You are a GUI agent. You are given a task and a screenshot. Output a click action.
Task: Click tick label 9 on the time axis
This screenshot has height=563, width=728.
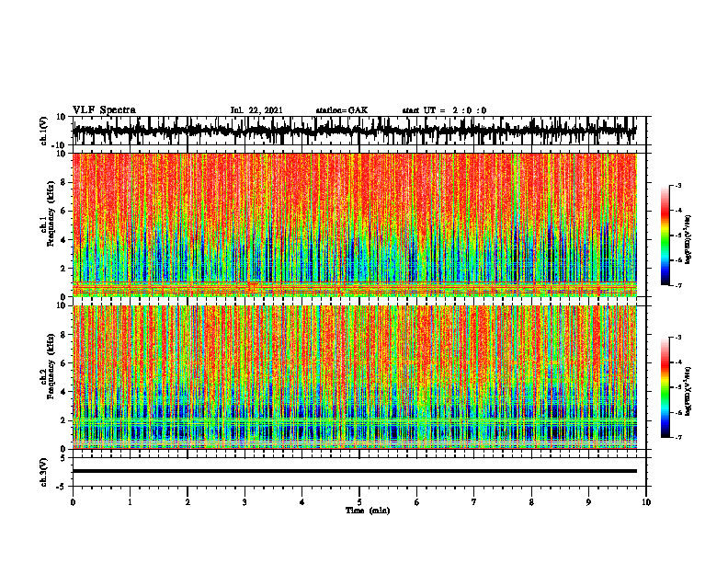(588, 502)
